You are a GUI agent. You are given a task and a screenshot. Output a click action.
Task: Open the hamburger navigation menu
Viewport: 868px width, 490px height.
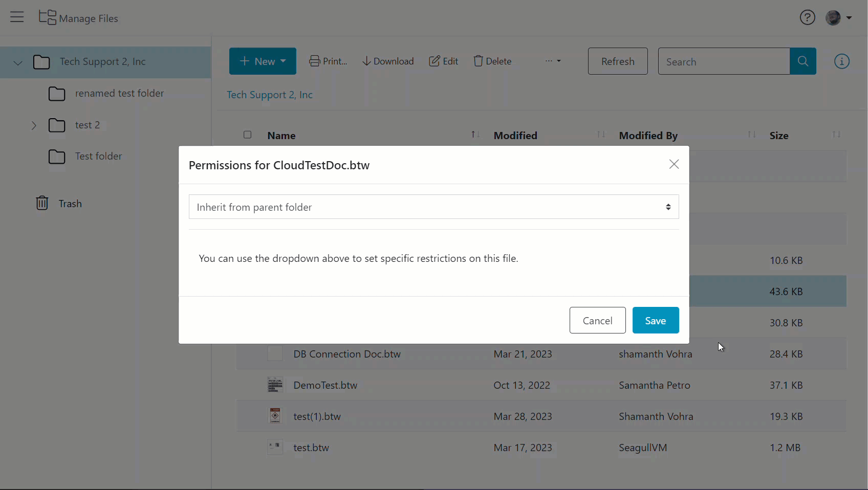coord(17,17)
